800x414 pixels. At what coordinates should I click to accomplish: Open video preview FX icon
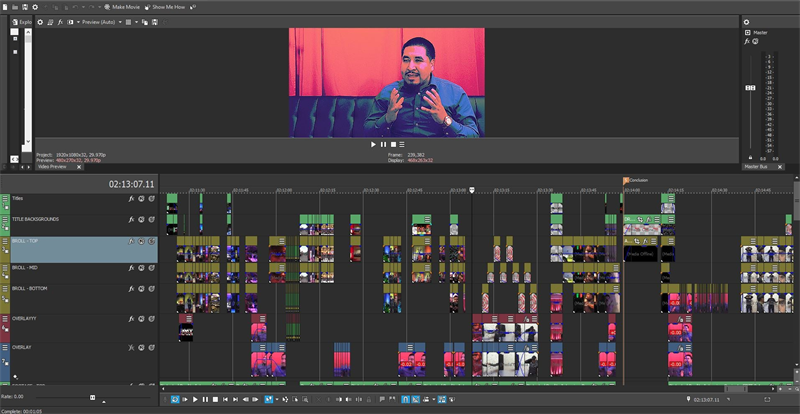pyautogui.click(x=61, y=20)
